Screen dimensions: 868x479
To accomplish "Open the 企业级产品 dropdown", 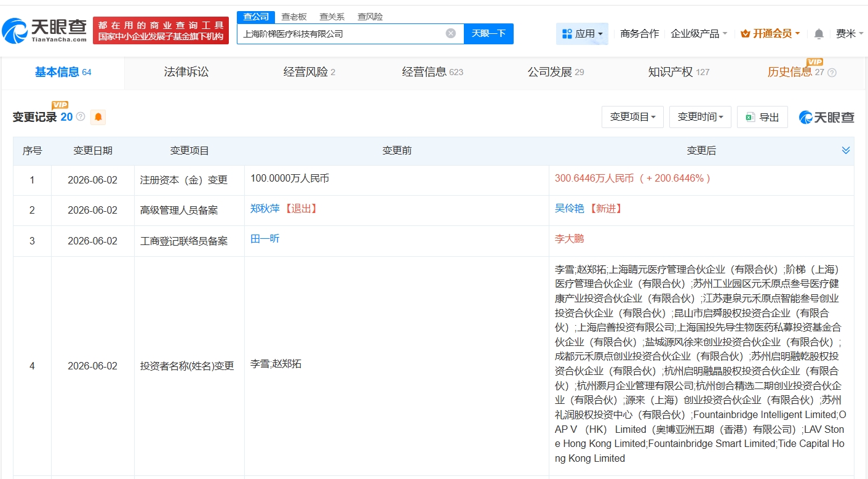I will [x=699, y=34].
